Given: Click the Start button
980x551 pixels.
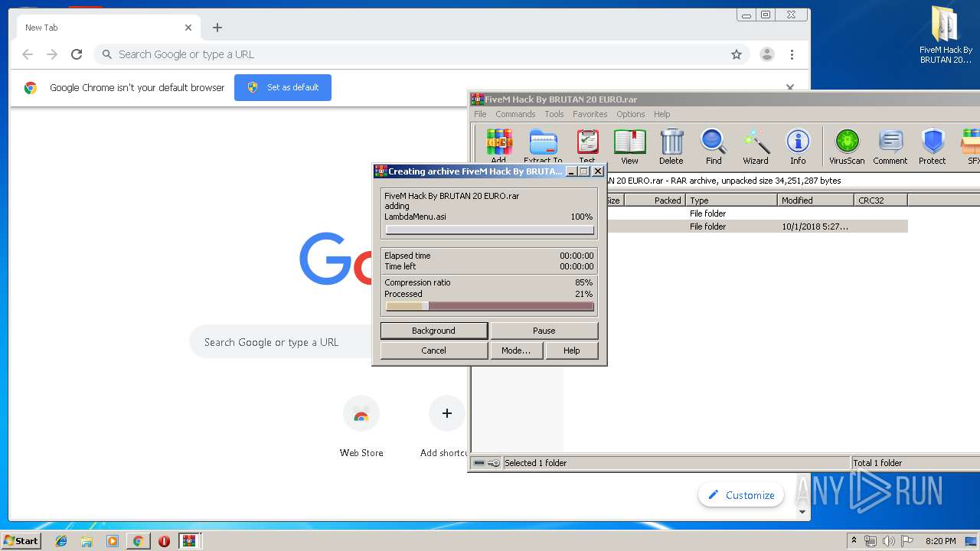Looking at the screenshot, I should click(21, 541).
